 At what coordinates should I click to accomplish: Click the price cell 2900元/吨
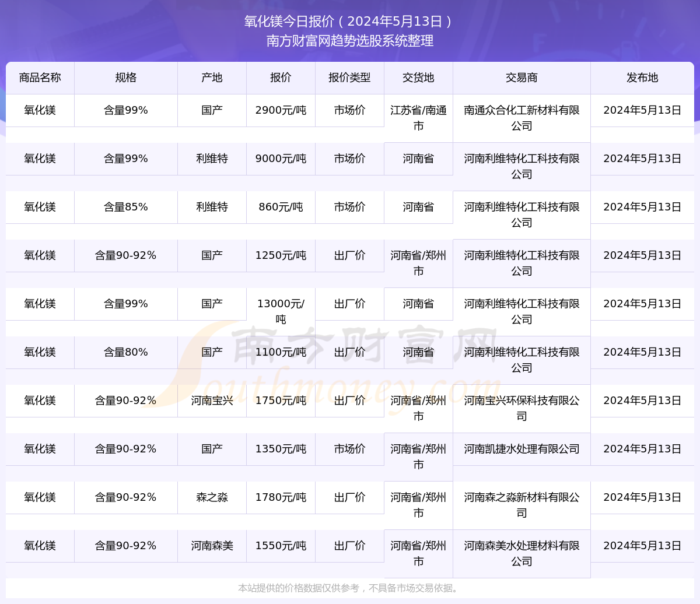pyautogui.click(x=281, y=110)
